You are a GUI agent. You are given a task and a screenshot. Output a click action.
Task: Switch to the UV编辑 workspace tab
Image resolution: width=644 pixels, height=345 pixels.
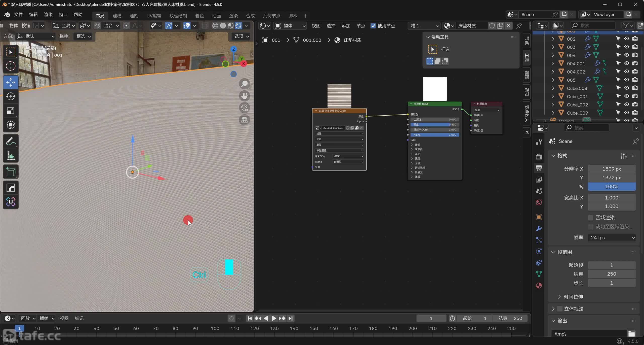[x=154, y=16]
